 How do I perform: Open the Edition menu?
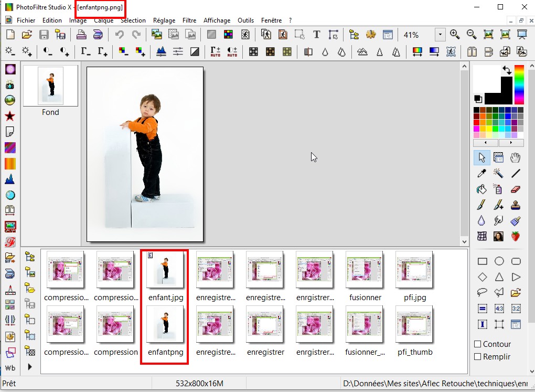click(52, 20)
